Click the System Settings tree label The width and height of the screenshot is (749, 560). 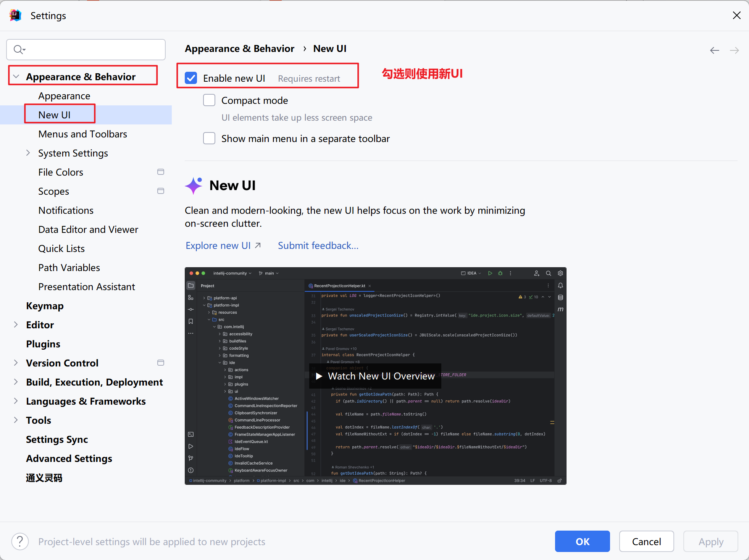(x=73, y=153)
